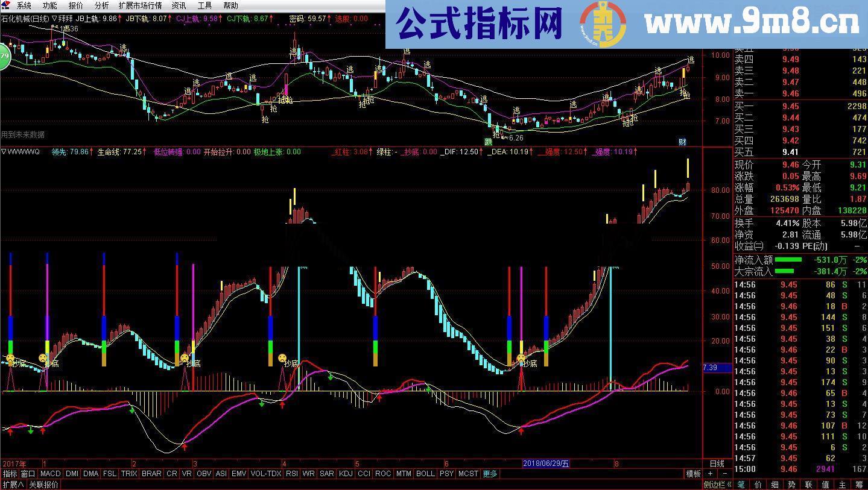This screenshot has width=868, height=490.
Task: Click the 净流入额 green progress bar
Action: (790, 259)
